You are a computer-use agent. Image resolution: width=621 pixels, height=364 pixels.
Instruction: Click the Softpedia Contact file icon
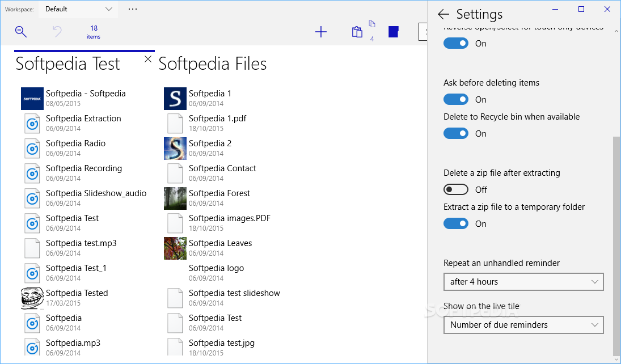175,173
